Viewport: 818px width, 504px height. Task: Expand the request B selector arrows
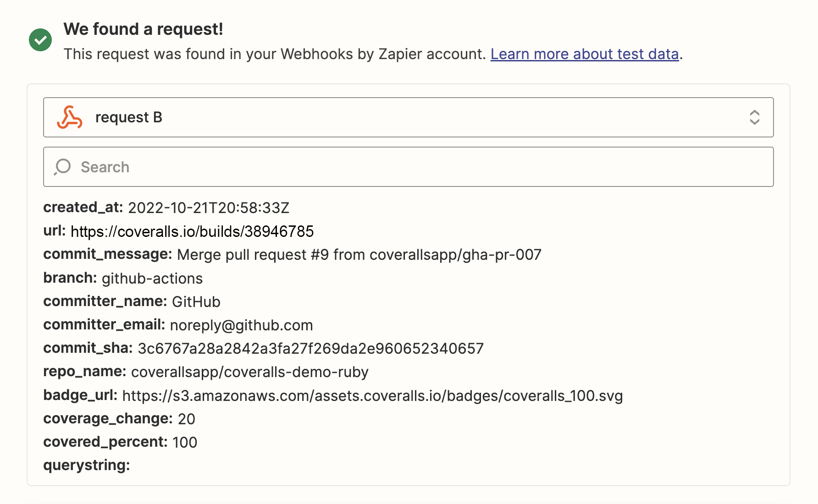click(x=754, y=117)
